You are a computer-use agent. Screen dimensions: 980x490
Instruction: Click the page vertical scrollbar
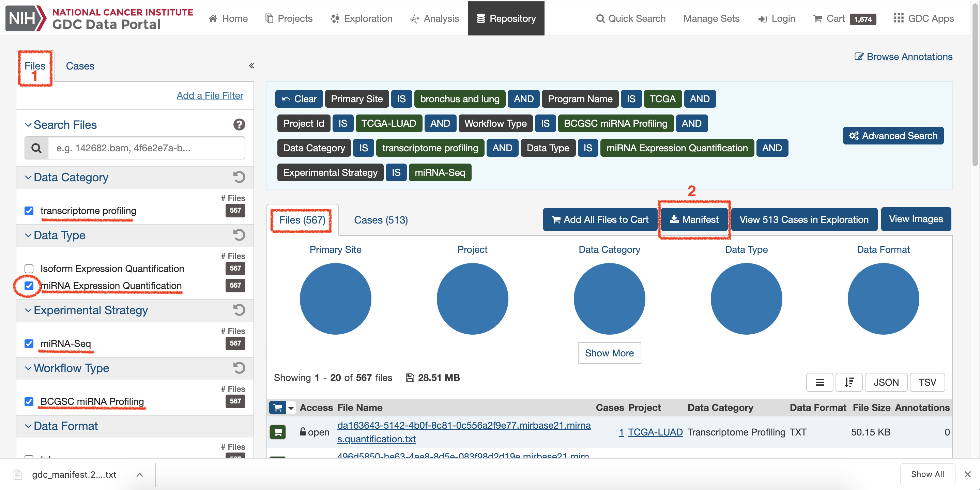tap(975, 85)
